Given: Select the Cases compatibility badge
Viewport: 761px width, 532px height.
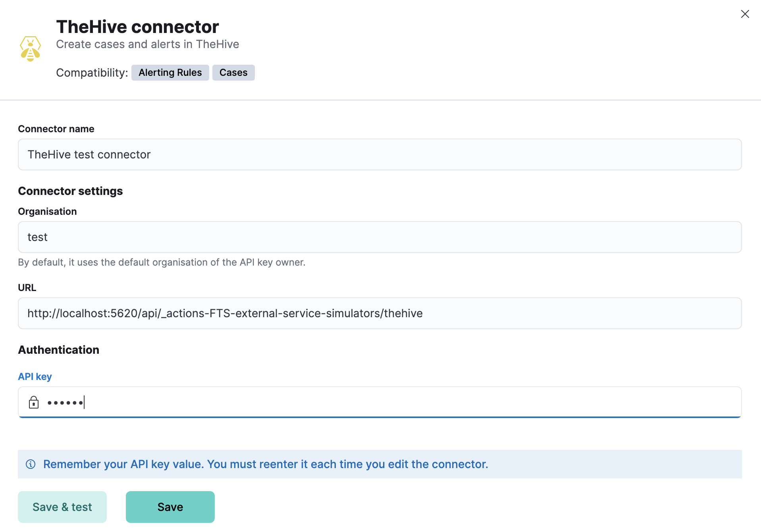Looking at the screenshot, I should pos(233,72).
